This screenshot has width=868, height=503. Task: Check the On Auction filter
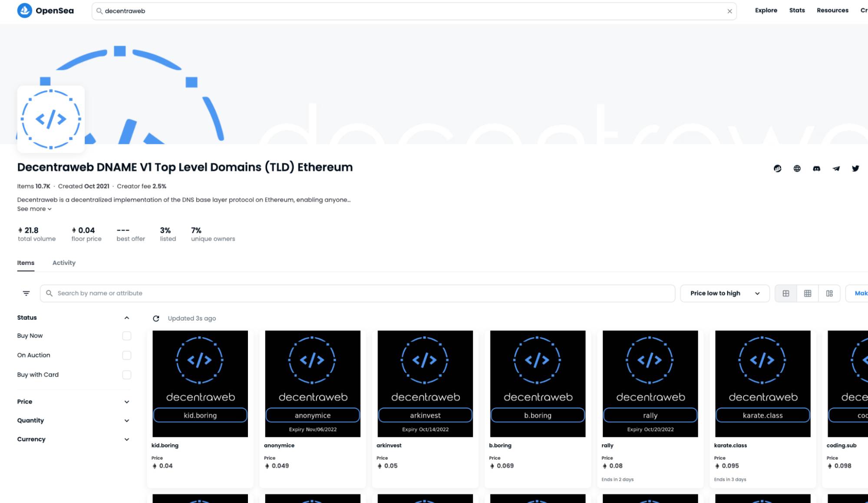(x=126, y=355)
